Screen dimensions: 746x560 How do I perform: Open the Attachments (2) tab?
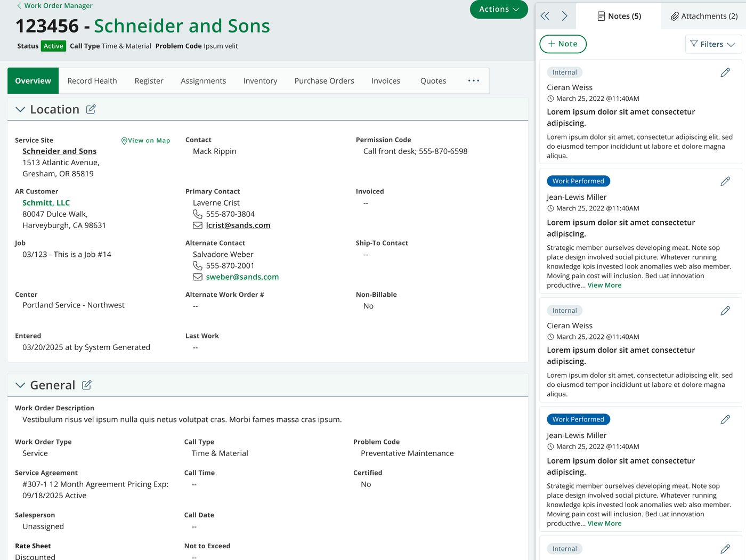(x=704, y=16)
